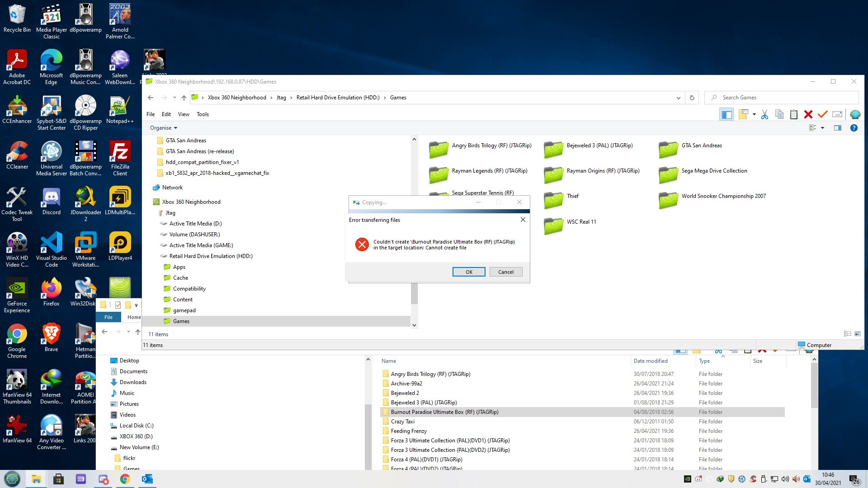
Task: Open the Tools menu
Action: click(x=203, y=114)
